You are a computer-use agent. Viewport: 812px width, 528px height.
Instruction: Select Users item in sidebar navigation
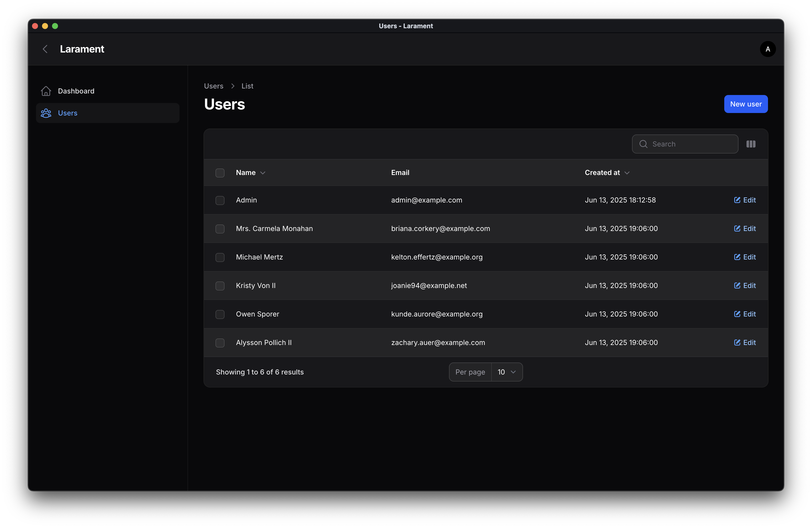67,113
